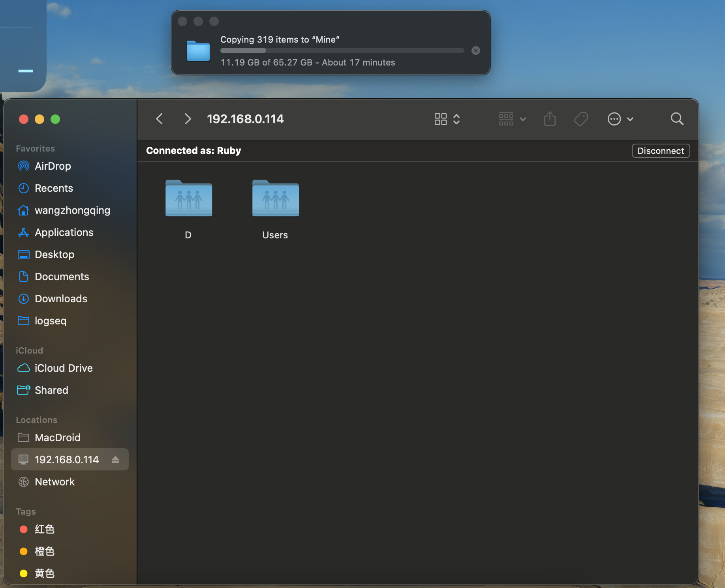Go forward with the right chevron button
725x588 pixels.
click(188, 119)
